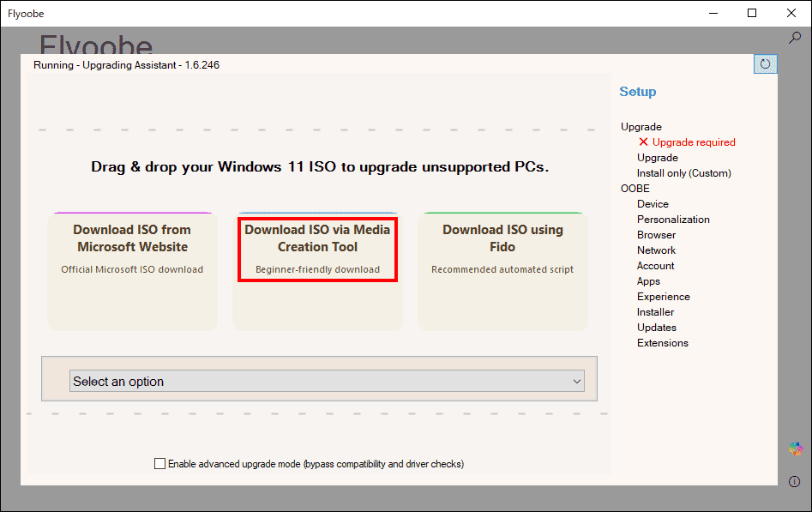This screenshot has width=812, height=512.
Task: Click the Setup heading in the sidebar
Action: (637, 92)
